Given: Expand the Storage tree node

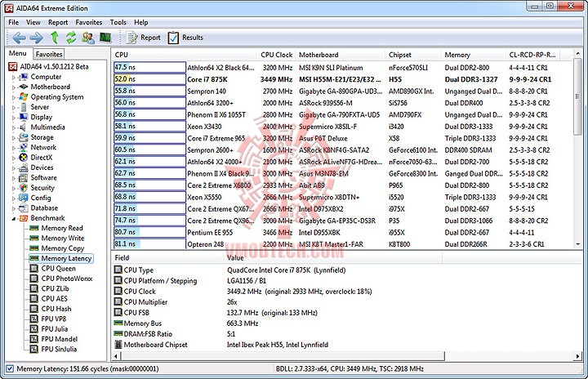Looking at the screenshot, I should coord(14,138).
